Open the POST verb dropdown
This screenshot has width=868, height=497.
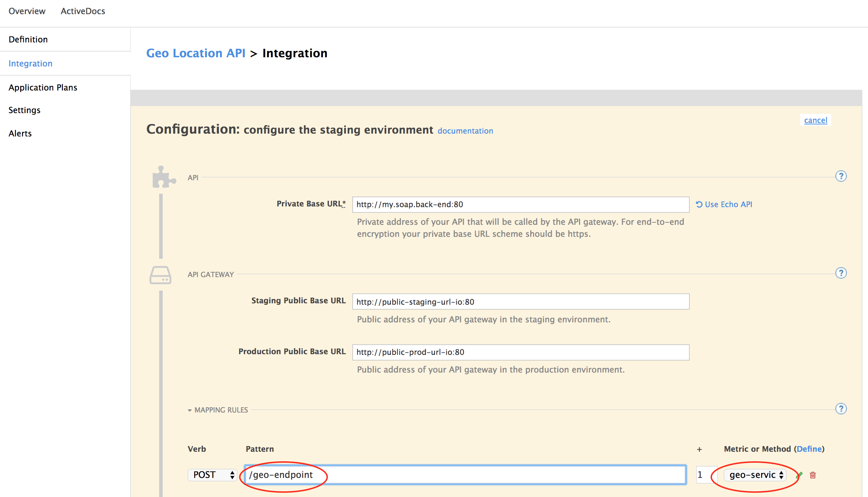pyautogui.click(x=213, y=475)
